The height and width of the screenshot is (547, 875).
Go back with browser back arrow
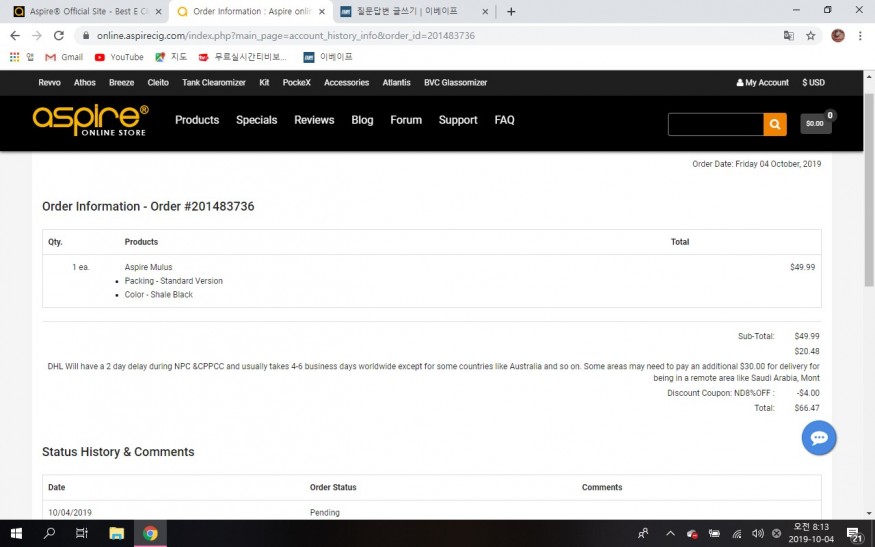click(x=15, y=36)
